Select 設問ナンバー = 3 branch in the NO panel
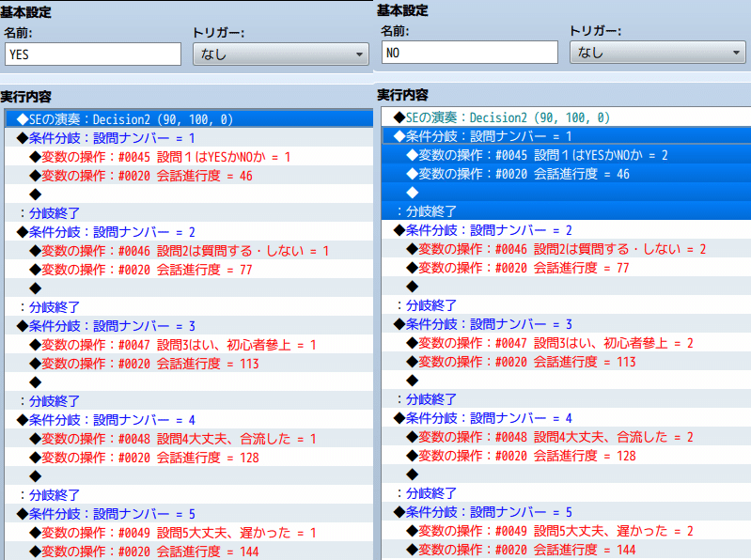Viewport: 751px width, 560px height. tap(566, 324)
